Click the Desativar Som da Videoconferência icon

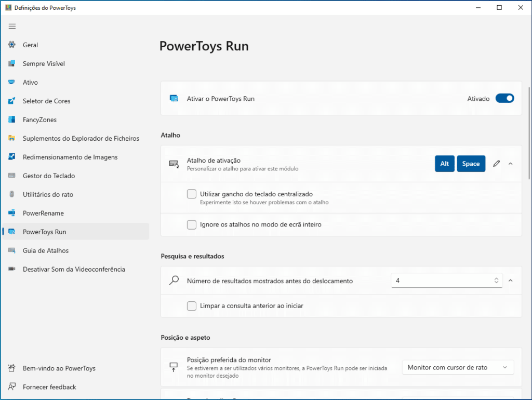pos(11,269)
